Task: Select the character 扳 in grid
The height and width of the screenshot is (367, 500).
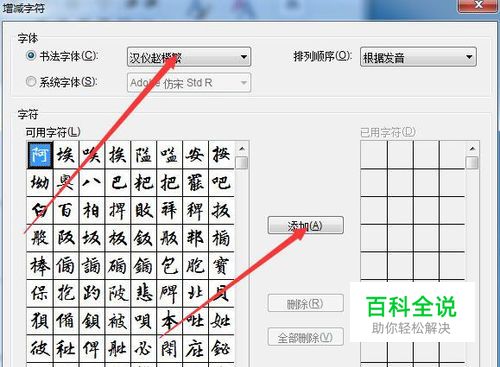Action: [x=222, y=210]
